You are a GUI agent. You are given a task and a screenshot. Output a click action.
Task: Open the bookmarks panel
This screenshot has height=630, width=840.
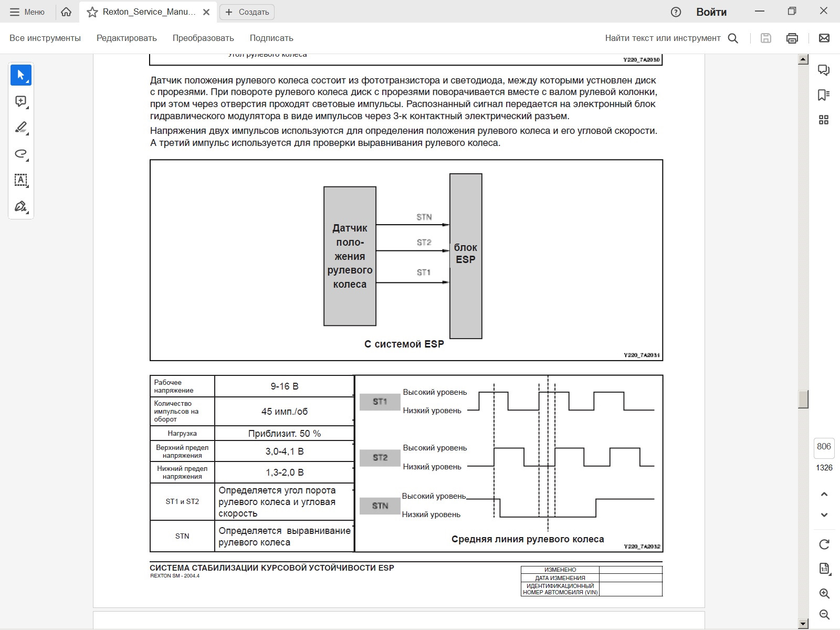coord(824,95)
